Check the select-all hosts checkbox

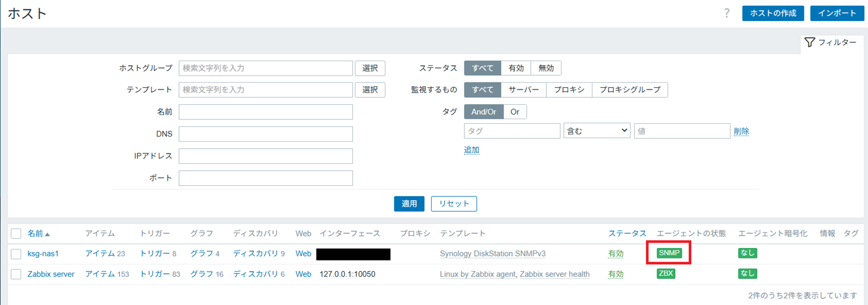[x=16, y=233]
